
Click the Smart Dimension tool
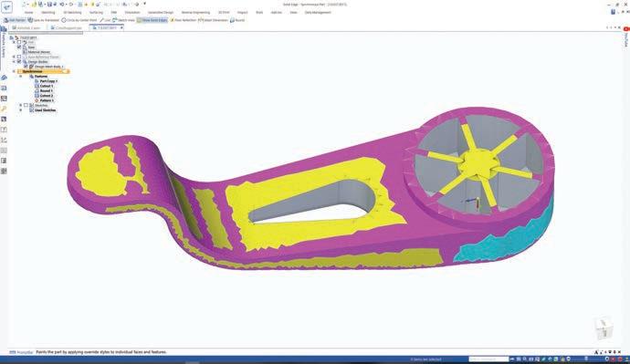pos(213,20)
